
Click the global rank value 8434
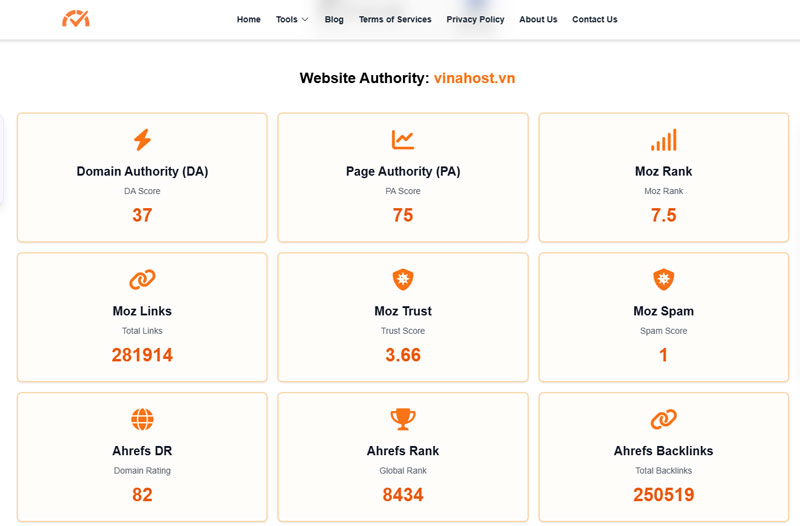click(403, 494)
